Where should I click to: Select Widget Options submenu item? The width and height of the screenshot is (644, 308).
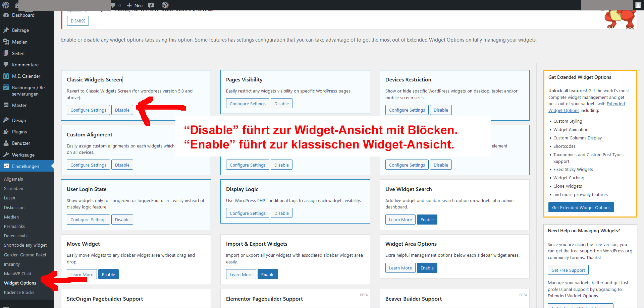(20, 283)
